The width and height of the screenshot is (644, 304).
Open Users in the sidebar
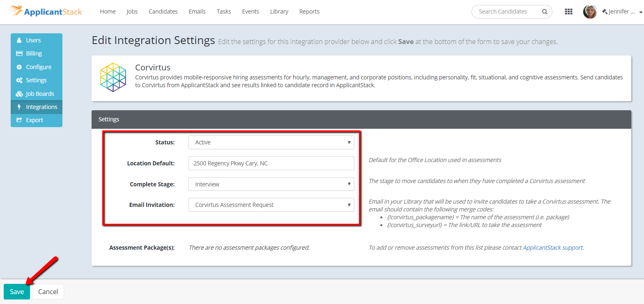(x=33, y=40)
